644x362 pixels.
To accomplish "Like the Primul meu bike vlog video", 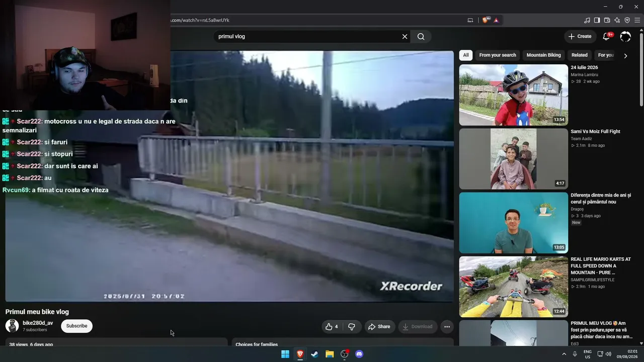I will click(332, 327).
